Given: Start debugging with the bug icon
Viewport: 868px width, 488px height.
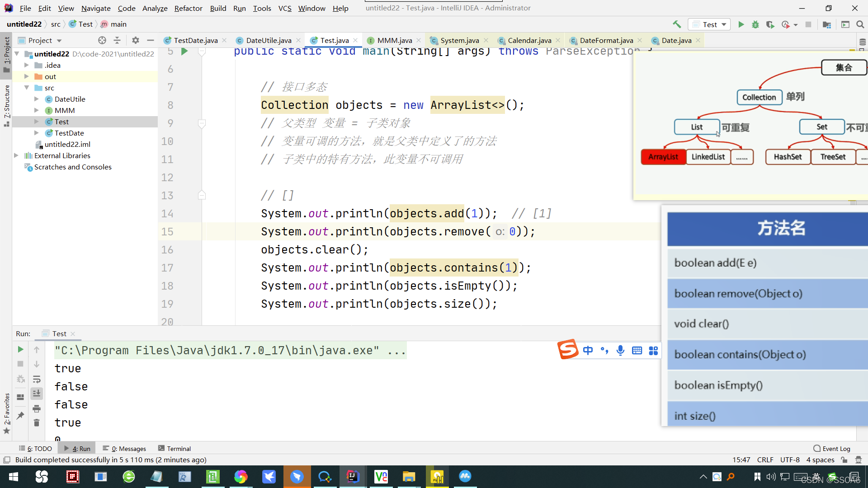Looking at the screenshot, I should (x=755, y=24).
